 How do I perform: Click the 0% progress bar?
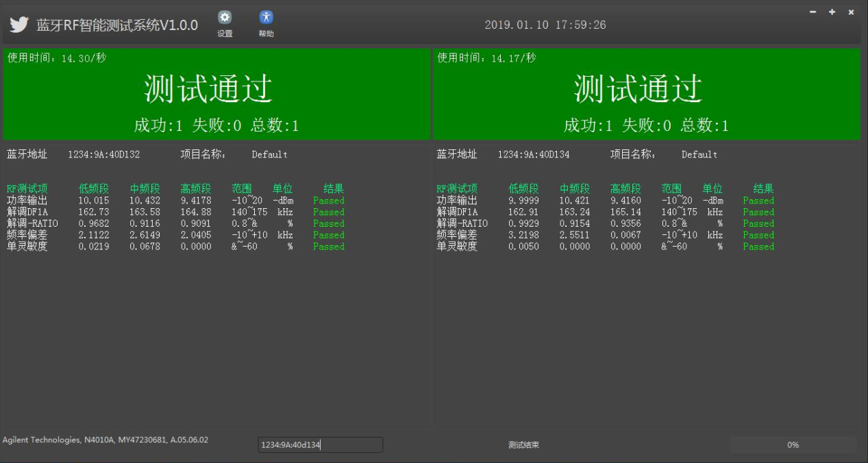click(793, 445)
